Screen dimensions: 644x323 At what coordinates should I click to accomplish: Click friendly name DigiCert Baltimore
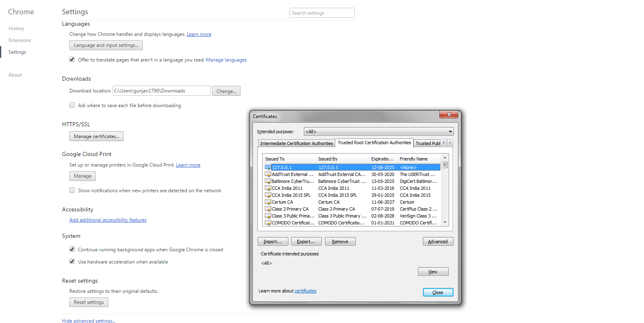[418, 181]
